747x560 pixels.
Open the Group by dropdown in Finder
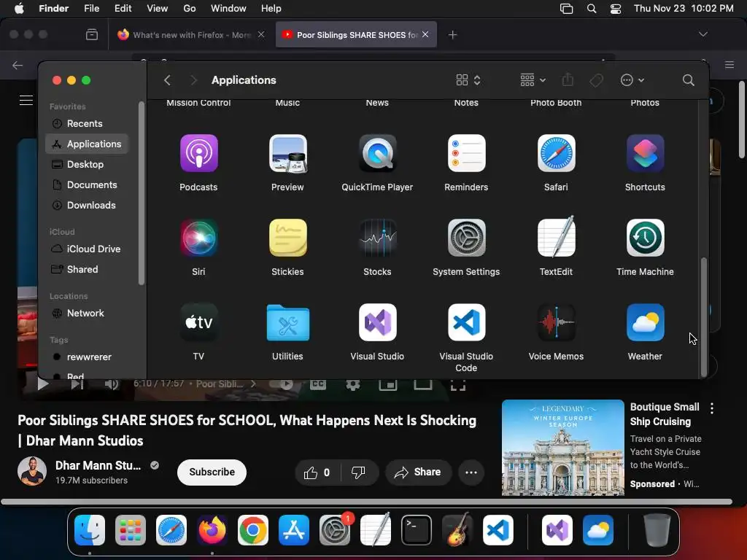coord(533,80)
